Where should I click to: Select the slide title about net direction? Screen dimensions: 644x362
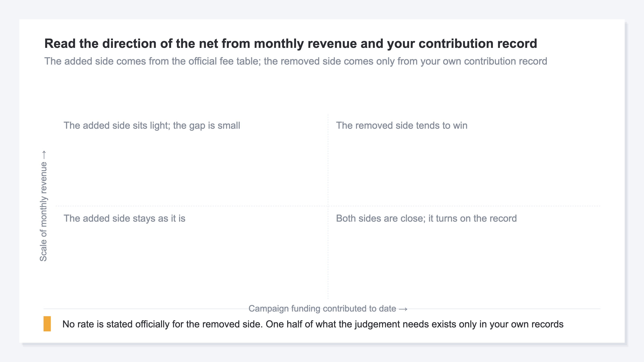(x=290, y=43)
